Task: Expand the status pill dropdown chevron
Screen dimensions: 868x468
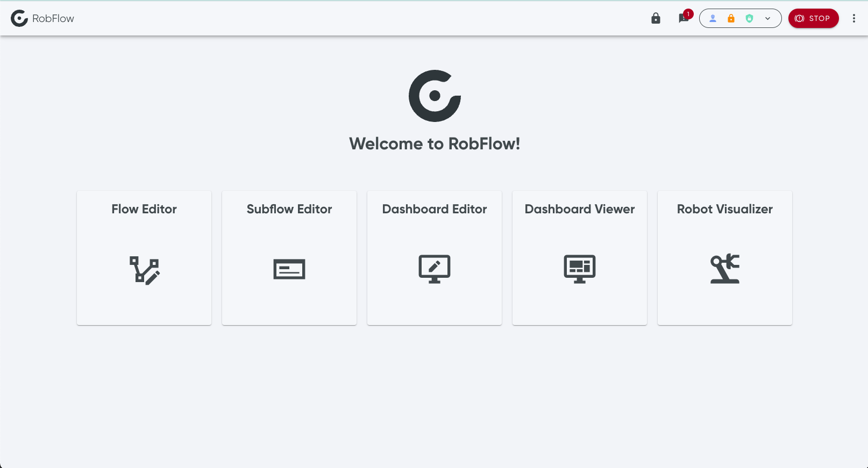Action: pos(768,18)
